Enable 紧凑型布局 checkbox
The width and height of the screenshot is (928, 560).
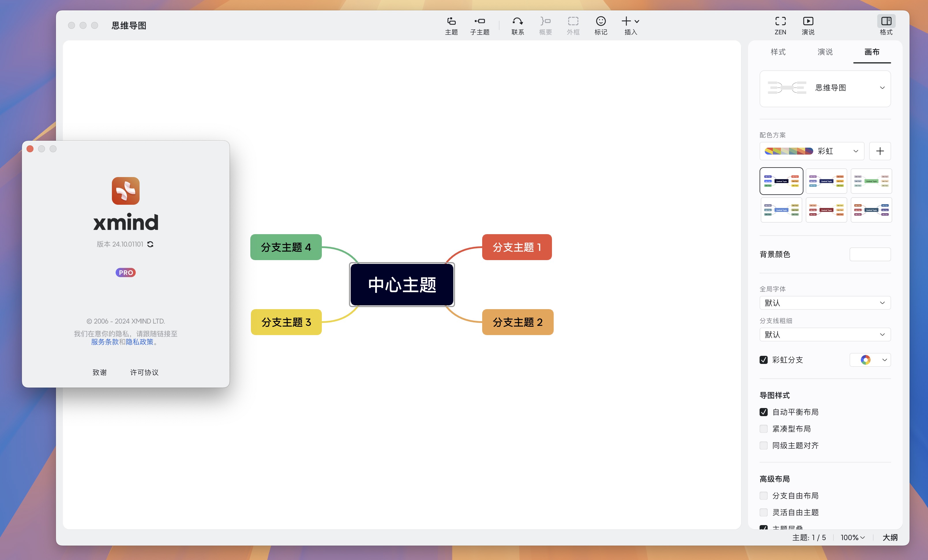[763, 429]
